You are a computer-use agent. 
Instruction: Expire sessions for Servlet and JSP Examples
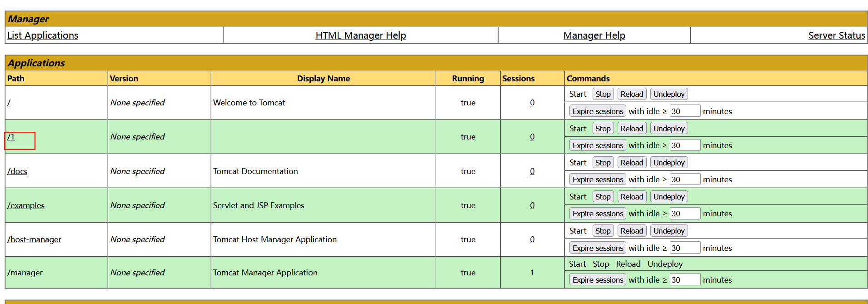tap(598, 214)
